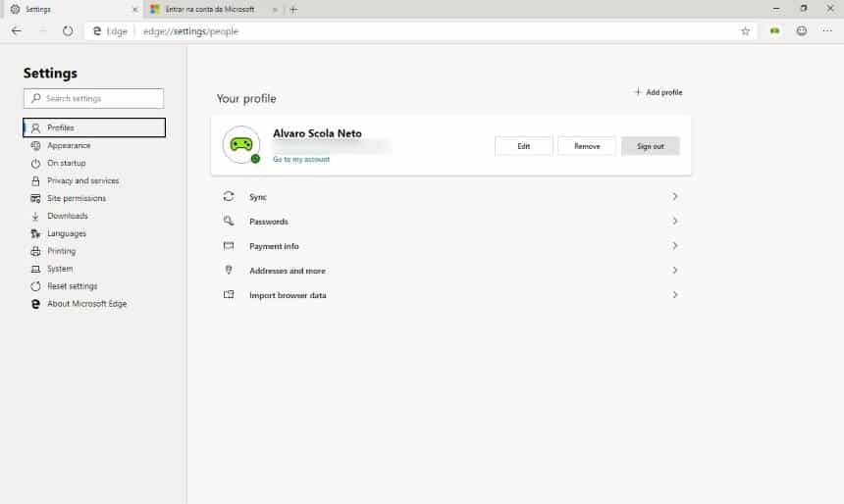This screenshot has height=504, width=844.
Task: Open the Sync row
Action: (x=451, y=197)
